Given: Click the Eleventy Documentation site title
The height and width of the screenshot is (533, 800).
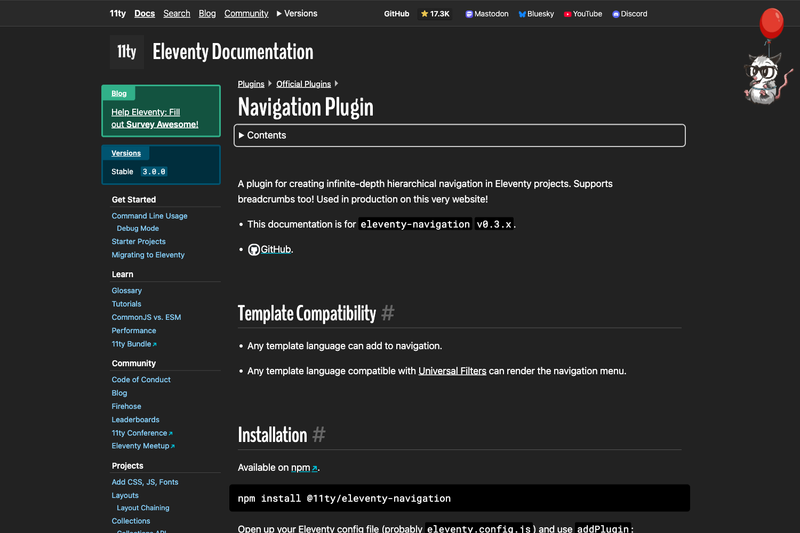Looking at the screenshot, I should pyautogui.click(x=233, y=52).
